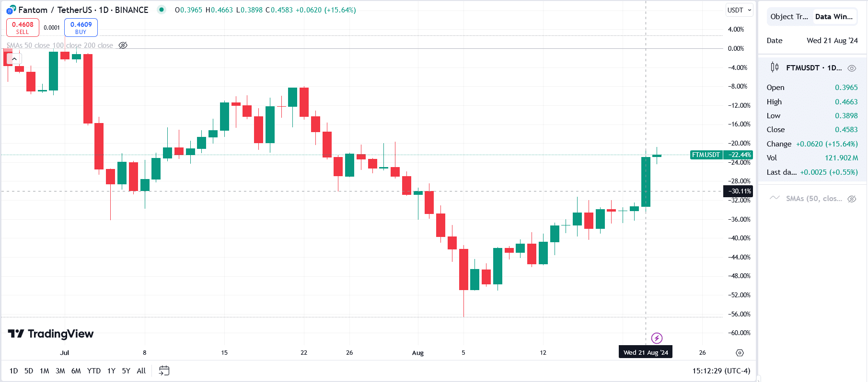Show the hidden SMAs in Data Window
This screenshot has width=868, height=382.
click(852, 199)
